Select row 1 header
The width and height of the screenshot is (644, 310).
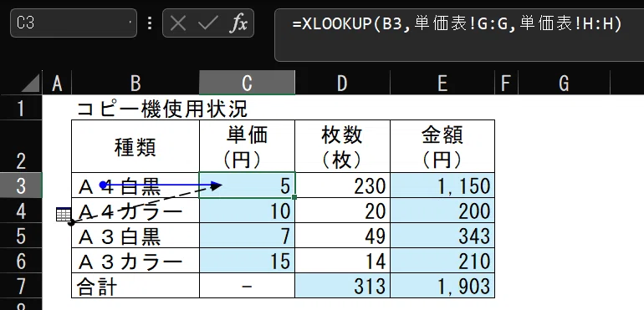pos(21,108)
